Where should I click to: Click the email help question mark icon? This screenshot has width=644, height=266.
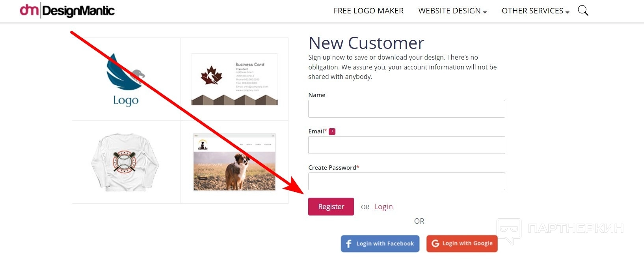(x=332, y=131)
